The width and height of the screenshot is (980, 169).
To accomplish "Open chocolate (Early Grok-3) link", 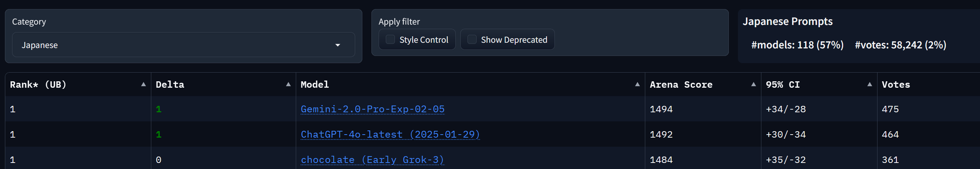I will 373,160.
